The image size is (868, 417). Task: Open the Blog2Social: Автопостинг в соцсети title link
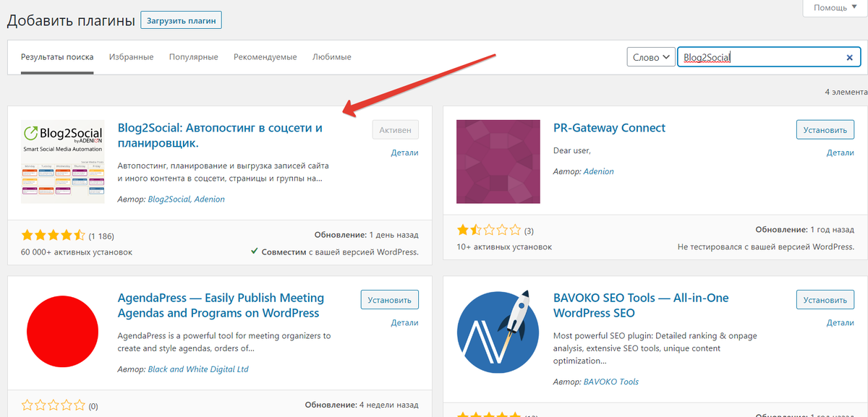[220, 136]
